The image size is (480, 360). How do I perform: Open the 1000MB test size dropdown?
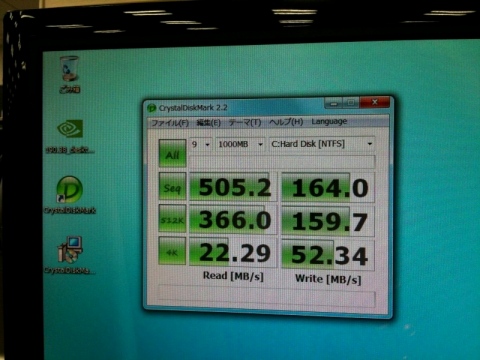(240, 144)
